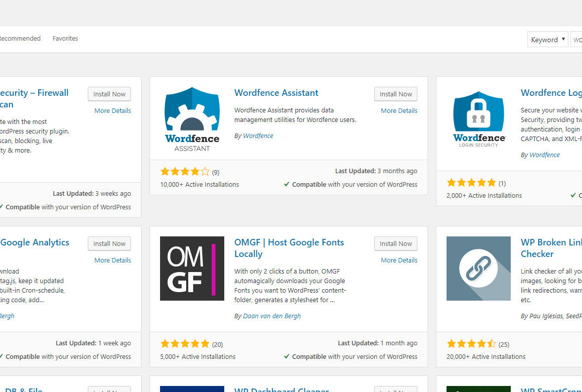Click the OMGF plugin logo thumbnail

point(192,269)
